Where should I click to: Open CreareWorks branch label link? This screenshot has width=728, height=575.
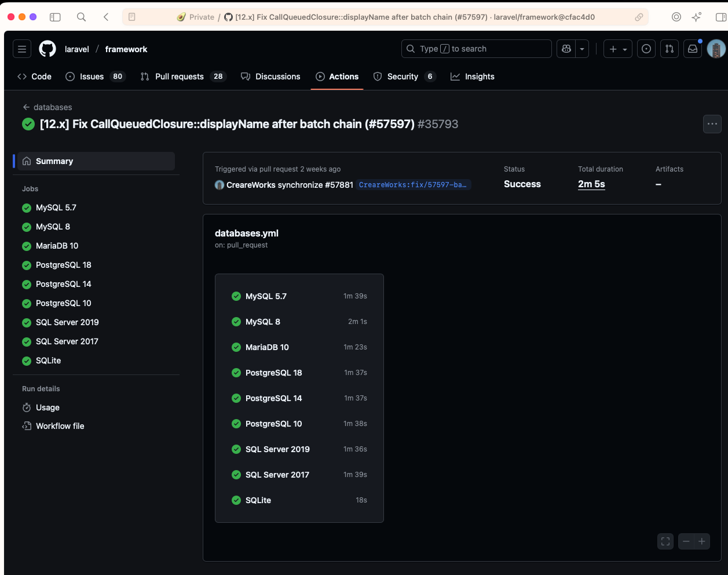414,185
